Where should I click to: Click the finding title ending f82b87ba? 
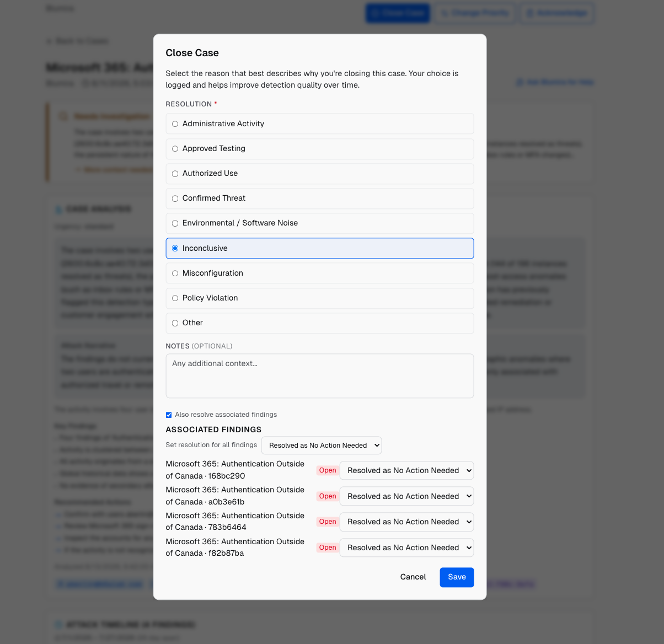(235, 548)
